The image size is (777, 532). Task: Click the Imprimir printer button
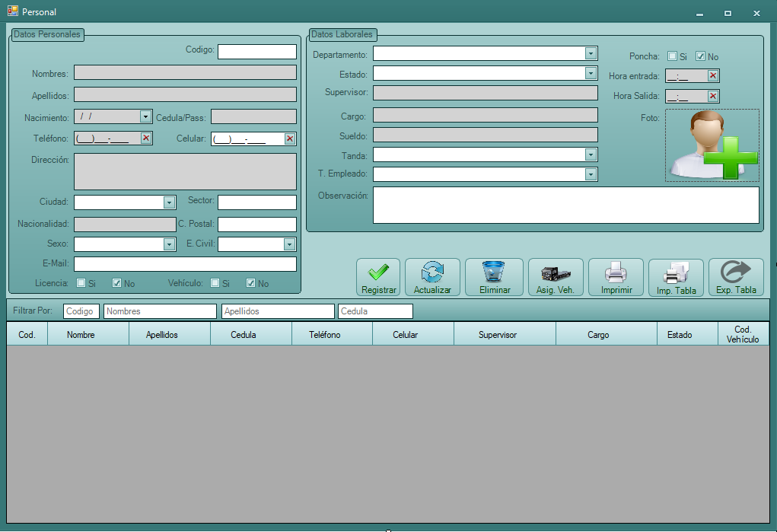coord(616,278)
